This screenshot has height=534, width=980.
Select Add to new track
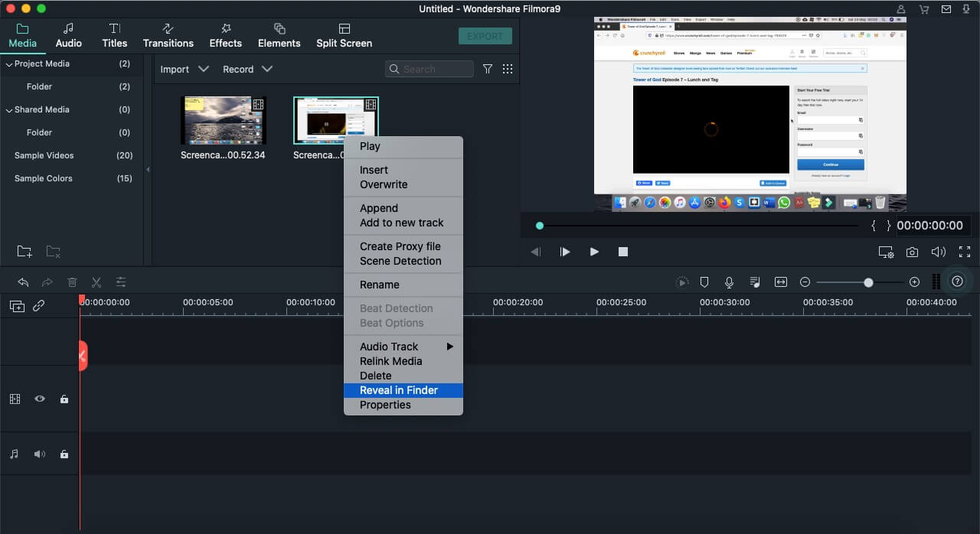tap(403, 223)
